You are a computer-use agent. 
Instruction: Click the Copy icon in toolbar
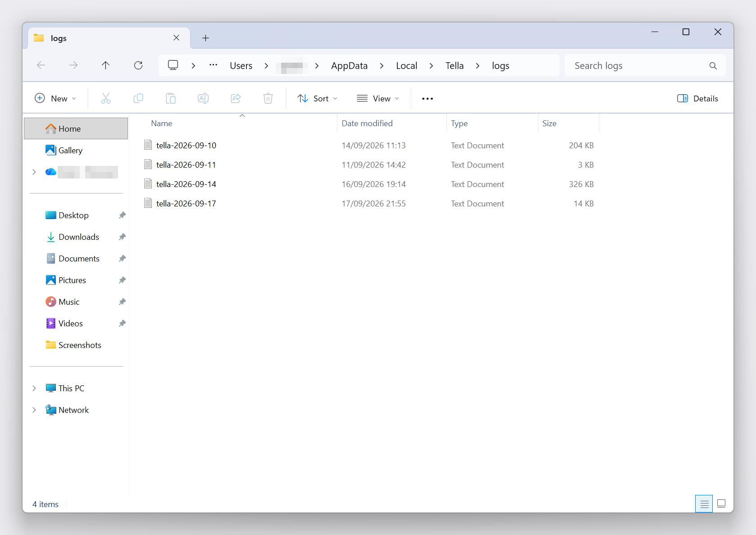pos(138,98)
